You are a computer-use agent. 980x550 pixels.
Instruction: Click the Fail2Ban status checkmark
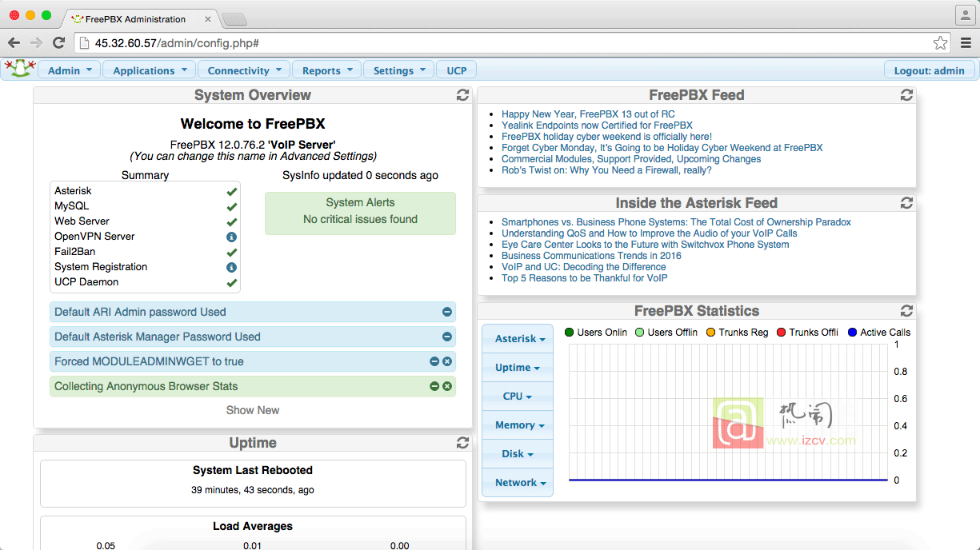pos(231,252)
